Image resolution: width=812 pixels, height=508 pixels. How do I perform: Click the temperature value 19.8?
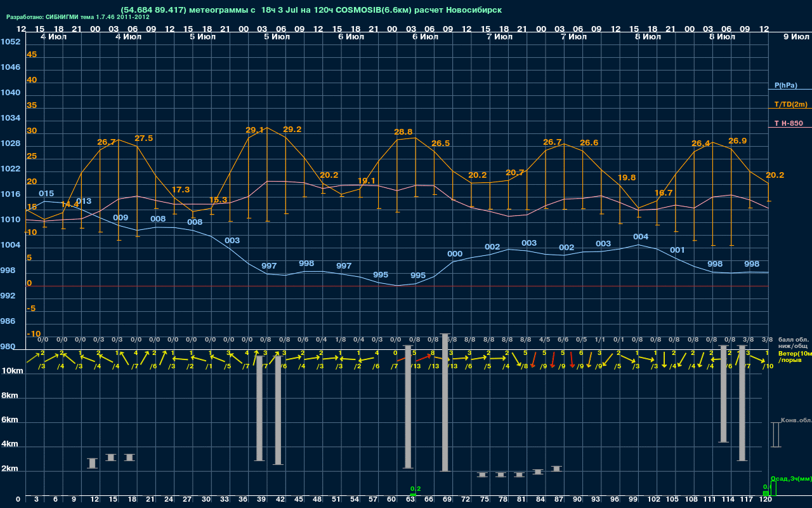[x=626, y=177]
